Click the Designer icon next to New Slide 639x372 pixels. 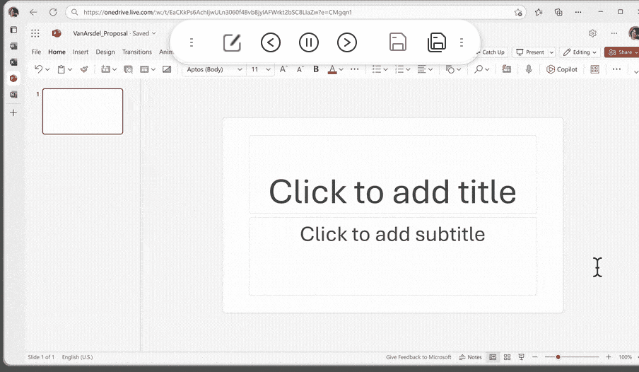click(128, 70)
